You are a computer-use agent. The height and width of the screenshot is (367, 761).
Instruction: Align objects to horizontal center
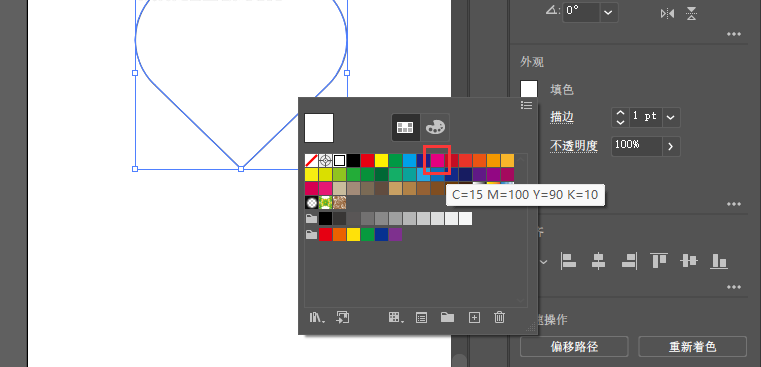point(598,261)
